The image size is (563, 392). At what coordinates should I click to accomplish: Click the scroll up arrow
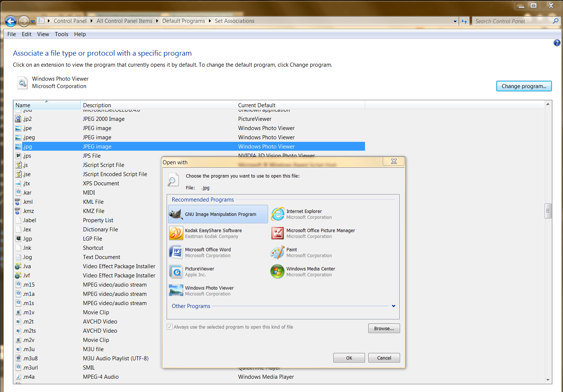coord(548,104)
